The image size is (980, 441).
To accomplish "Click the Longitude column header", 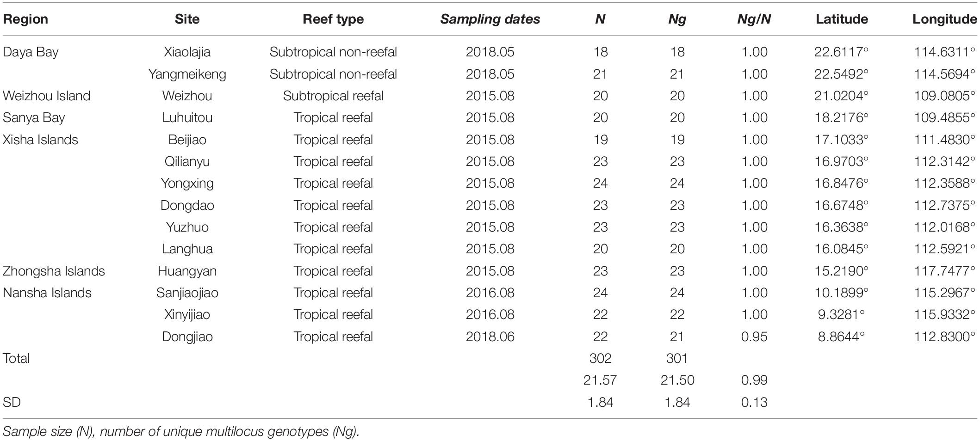I will point(944,19).
